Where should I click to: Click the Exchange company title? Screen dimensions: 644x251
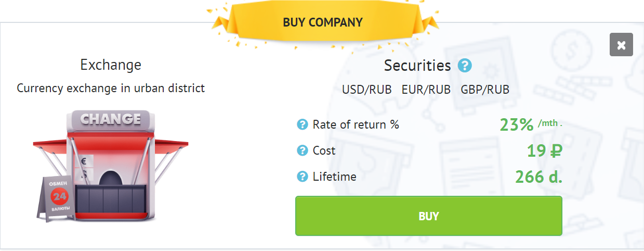(111, 65)
